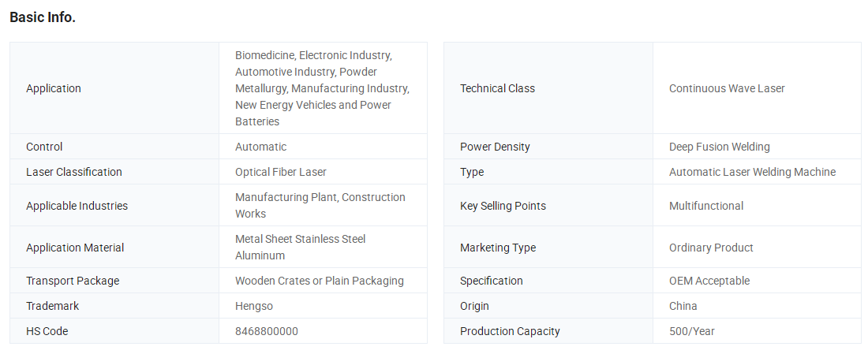This screenshot has width=868, height=354.
Task: Select the Ordinary Product marketing type value
Action: click(x=711, y=248)
